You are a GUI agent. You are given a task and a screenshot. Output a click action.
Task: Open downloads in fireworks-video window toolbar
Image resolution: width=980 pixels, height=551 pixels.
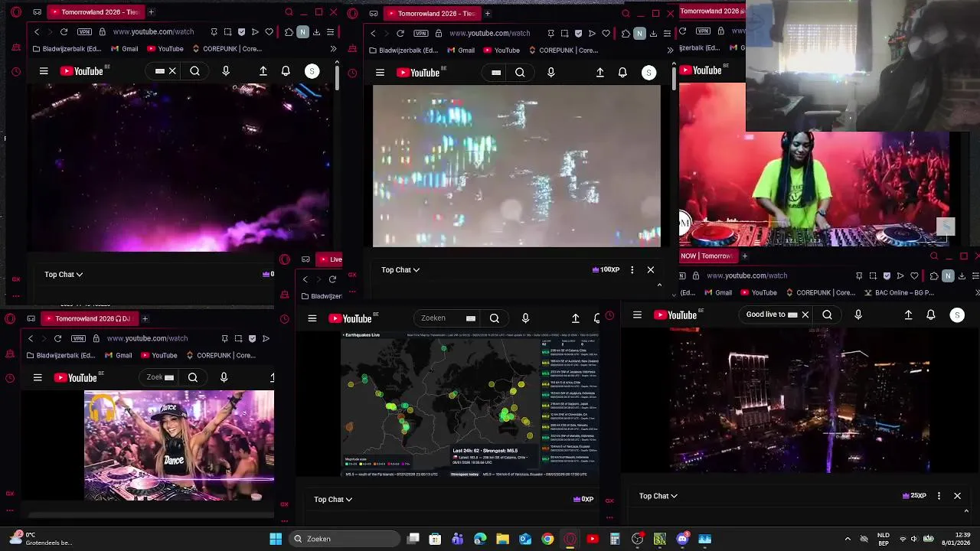point(316,32)
